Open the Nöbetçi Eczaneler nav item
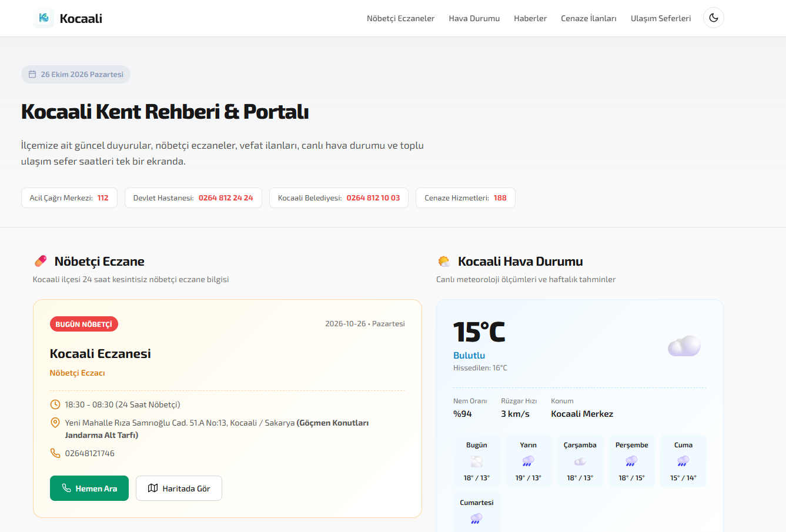786x532 pixels. click(400, 18)
